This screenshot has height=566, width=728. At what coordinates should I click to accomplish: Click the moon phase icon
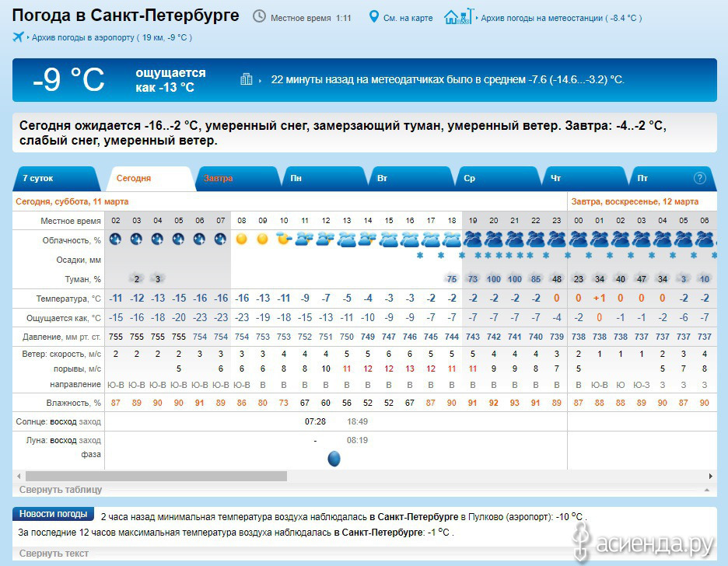pos(334,459)
